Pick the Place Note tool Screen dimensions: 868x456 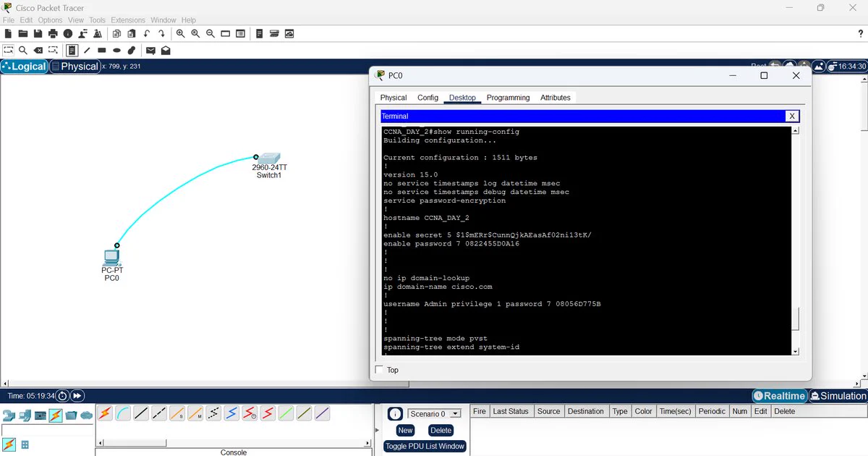(72, 50)
